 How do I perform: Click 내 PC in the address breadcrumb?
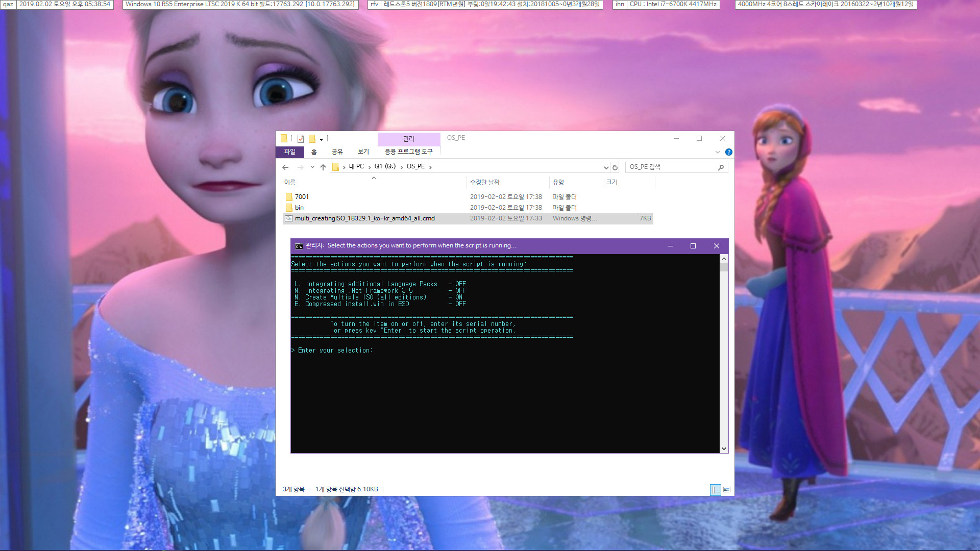tap(356, 166)
